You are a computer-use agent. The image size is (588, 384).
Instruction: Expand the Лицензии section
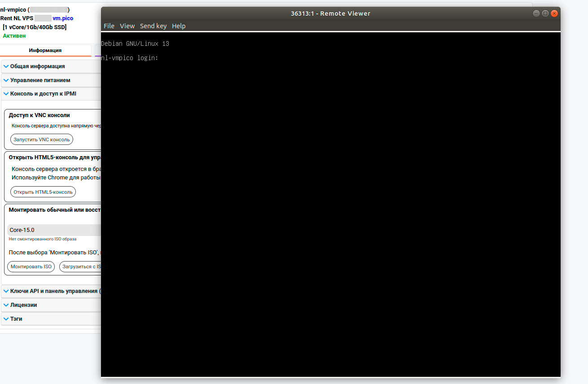tap(23, 305)
